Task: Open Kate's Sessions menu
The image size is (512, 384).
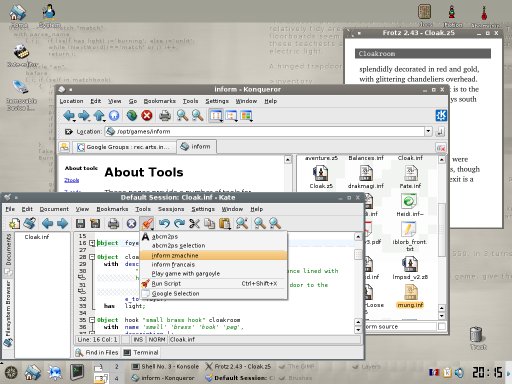Action: click(171, 209)
